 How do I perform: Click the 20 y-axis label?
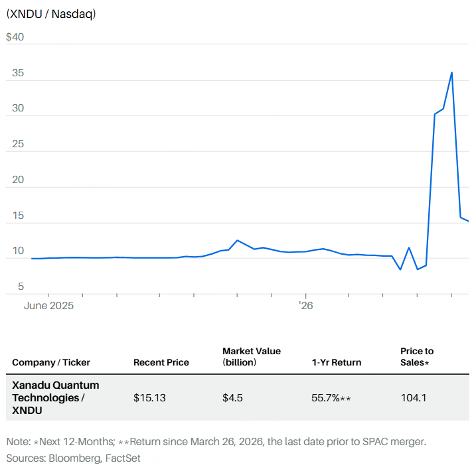coord(18,180)
